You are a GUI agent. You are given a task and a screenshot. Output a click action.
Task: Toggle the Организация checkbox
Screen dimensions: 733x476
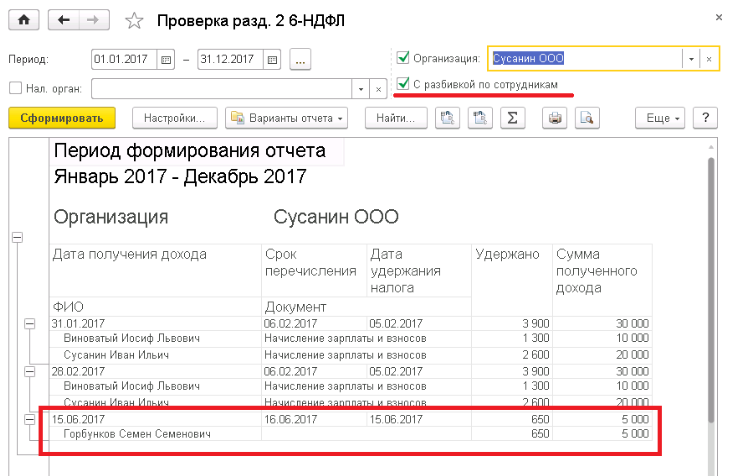[402, 58]
